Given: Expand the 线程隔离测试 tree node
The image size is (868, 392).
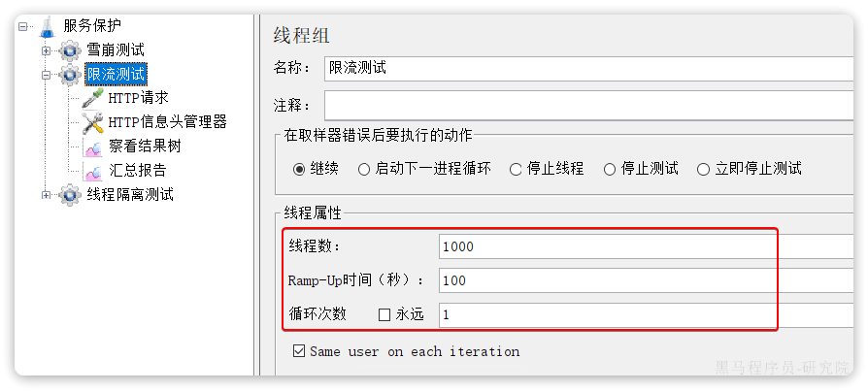Looking at the screenshot, I should (46, 195).
